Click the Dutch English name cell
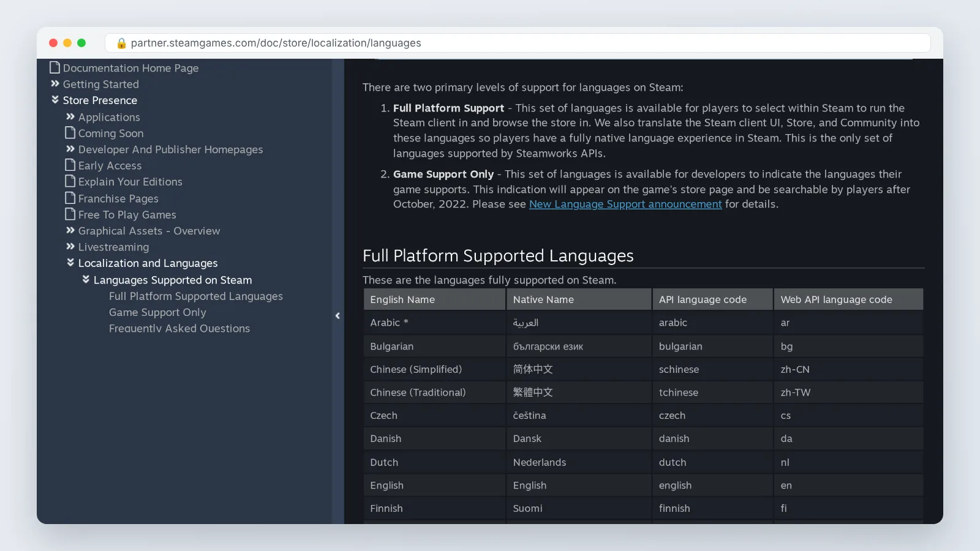Viewport: 980px width, 551px height. tap(434, 463)
